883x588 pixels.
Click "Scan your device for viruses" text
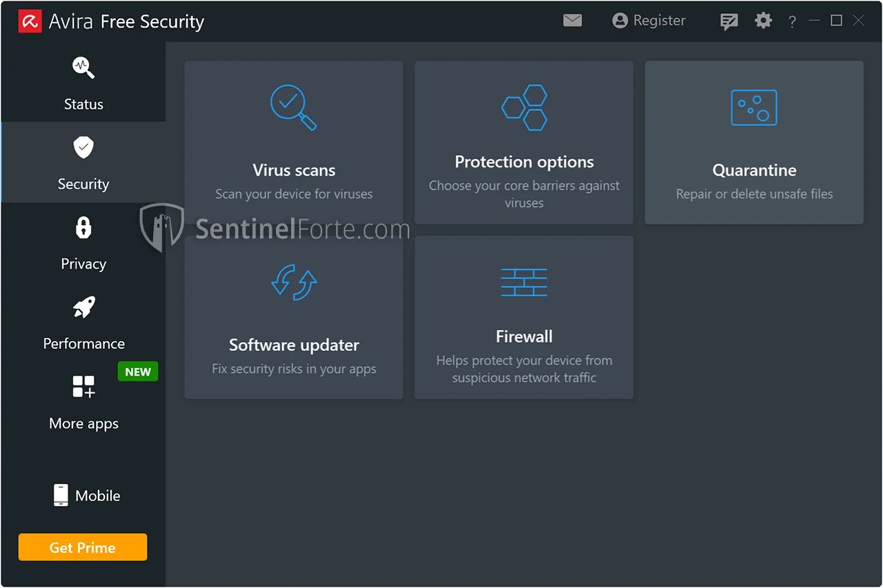pyautogui.click(x=294, y=194)
